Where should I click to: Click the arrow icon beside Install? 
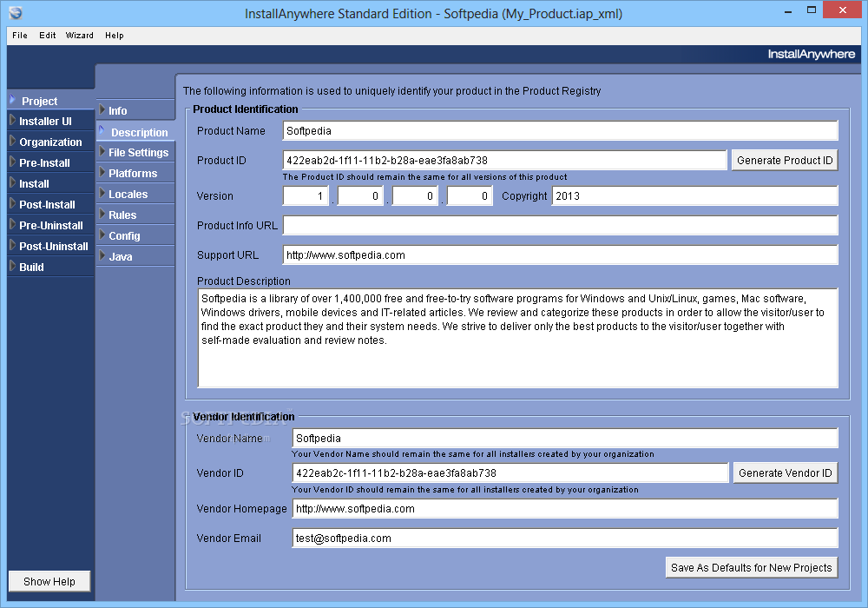13,182
